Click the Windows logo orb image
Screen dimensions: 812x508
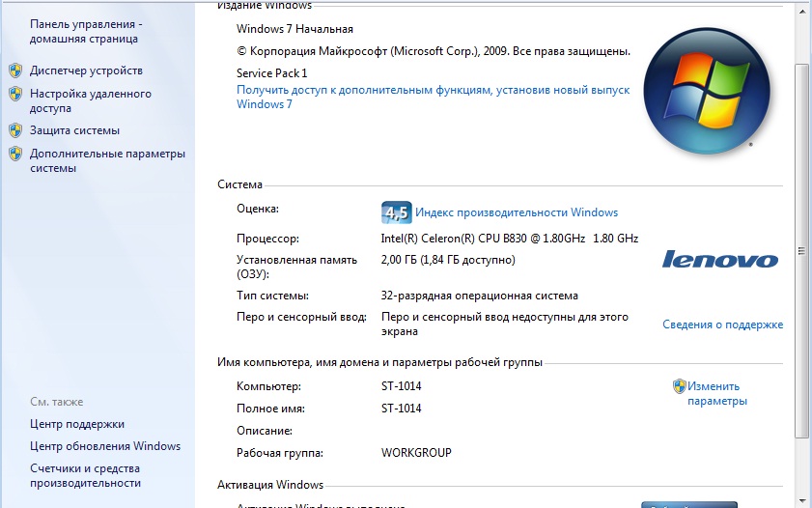coord(707,91)
